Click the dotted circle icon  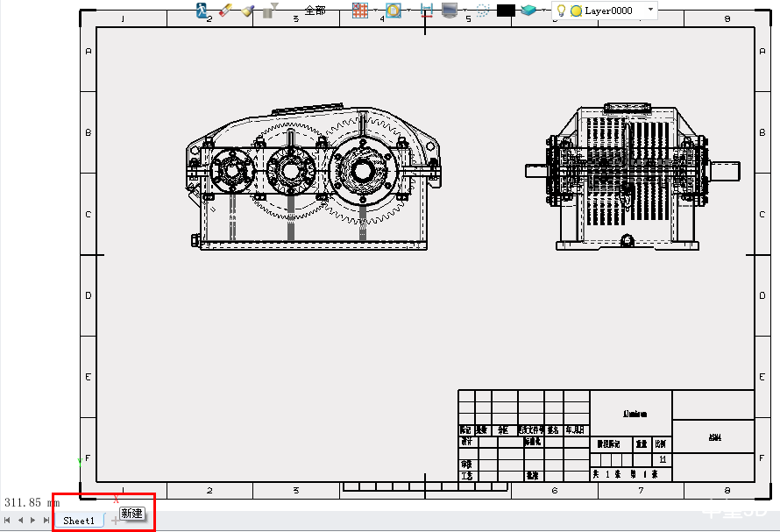[x=482, y=11]
